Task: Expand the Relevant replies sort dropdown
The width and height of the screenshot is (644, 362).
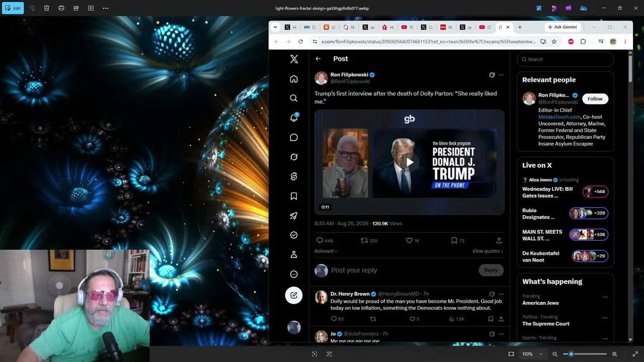Action: point(326,251)
